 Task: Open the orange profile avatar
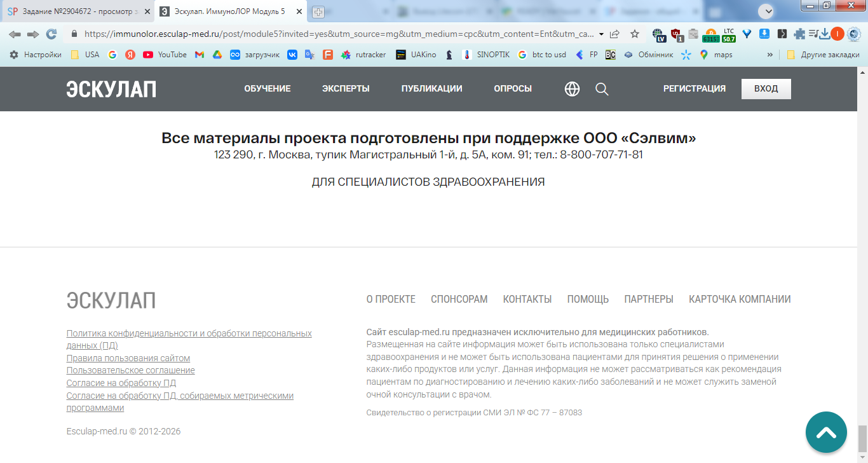pyautogui.click(x=837, y=34)
